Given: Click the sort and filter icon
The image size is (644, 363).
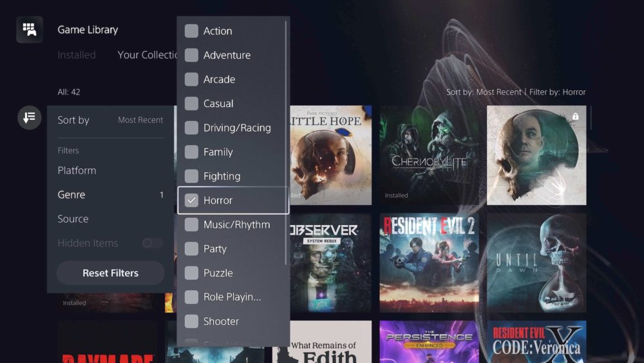Looking at the screenshot, I should (29, 117).
